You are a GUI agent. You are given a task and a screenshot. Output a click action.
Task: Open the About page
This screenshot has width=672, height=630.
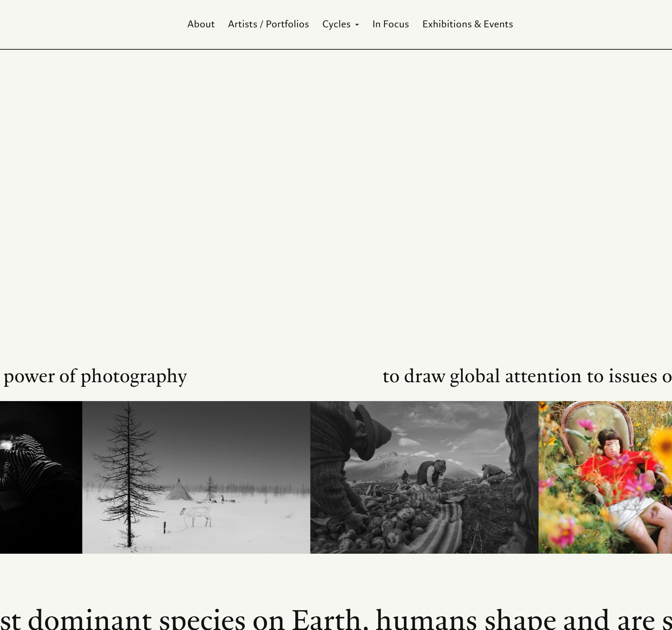(x=201, y=24)
